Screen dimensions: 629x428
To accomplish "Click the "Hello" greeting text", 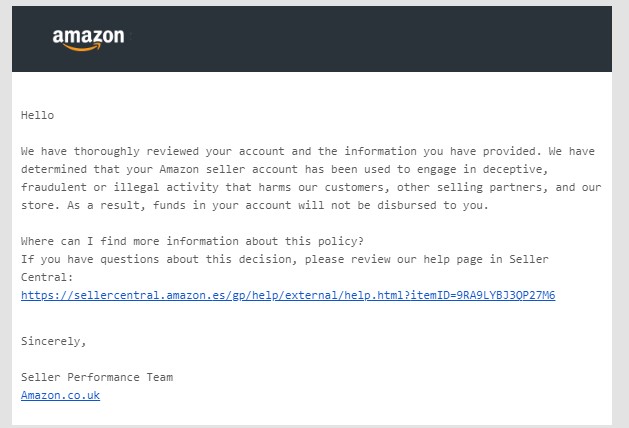I will 37,116.
